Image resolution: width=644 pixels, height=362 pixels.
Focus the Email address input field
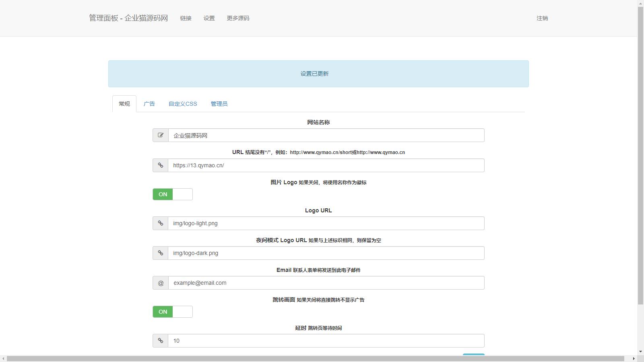tap(326, 283)
